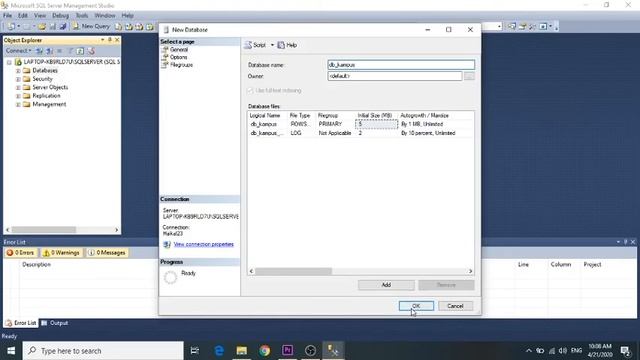Open the File menu

[x=7, y=16]
